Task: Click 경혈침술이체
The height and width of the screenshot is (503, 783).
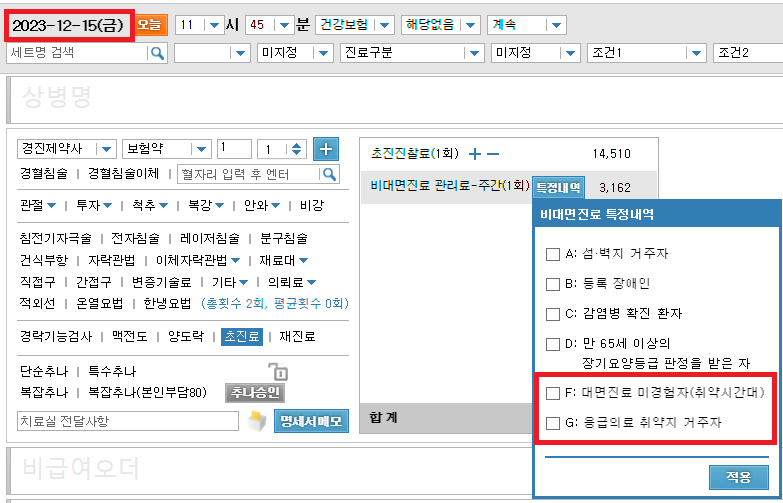Action: coord(123,173)
